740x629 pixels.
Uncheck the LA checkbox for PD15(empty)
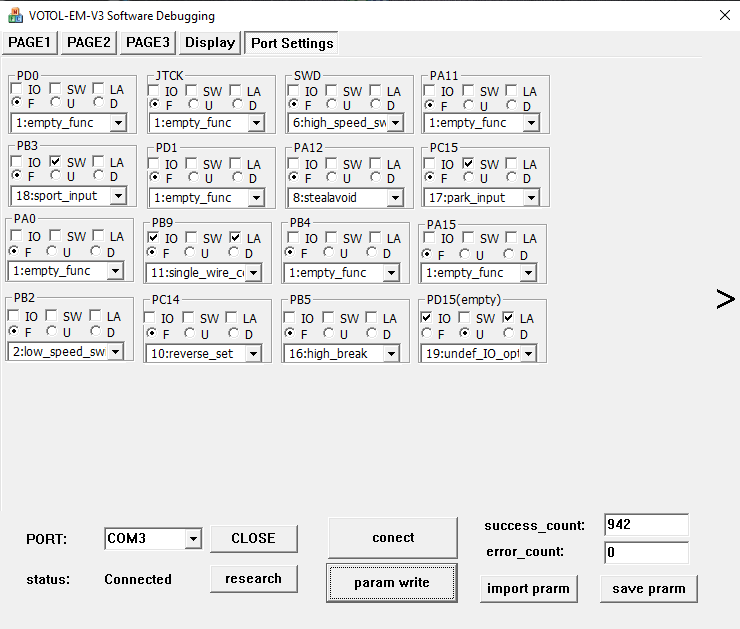[509, 318]
